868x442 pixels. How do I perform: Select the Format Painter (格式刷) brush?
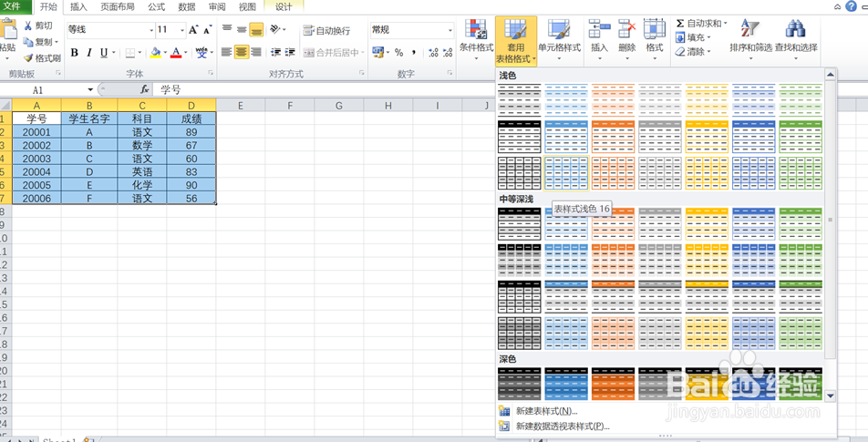pyautogui.click(x=28, y=57)
